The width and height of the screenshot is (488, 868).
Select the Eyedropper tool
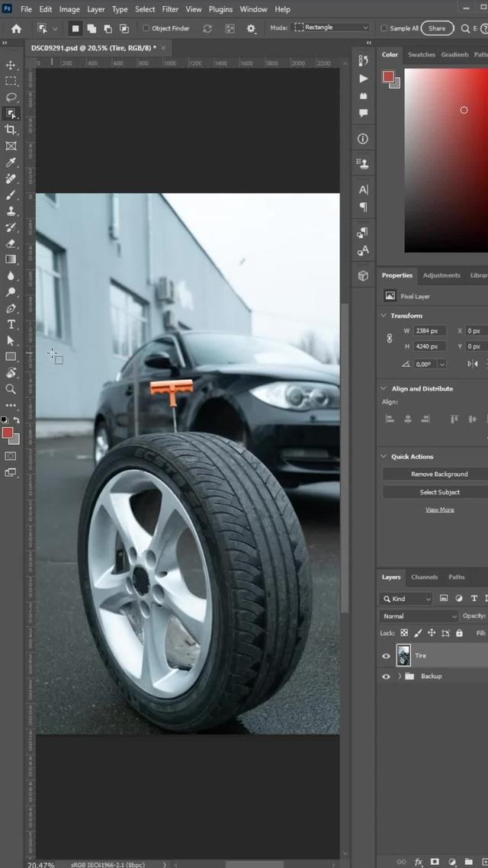pos(11,162)
